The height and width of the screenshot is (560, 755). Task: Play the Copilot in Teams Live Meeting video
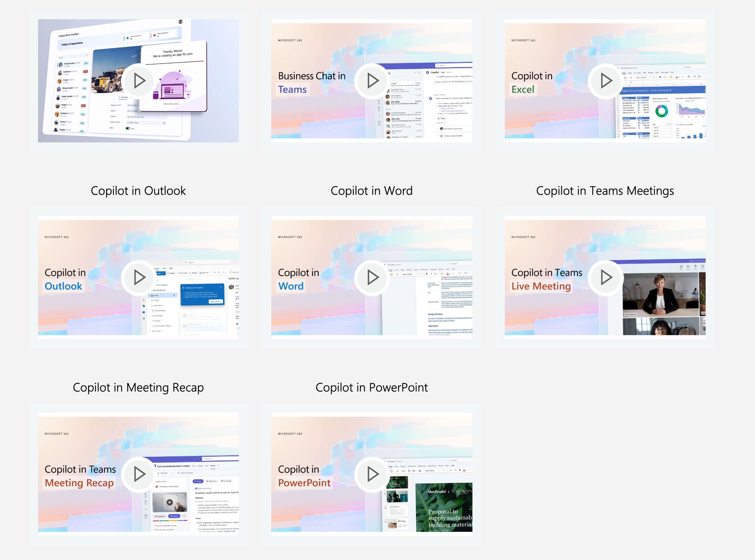tap(606, 277)
